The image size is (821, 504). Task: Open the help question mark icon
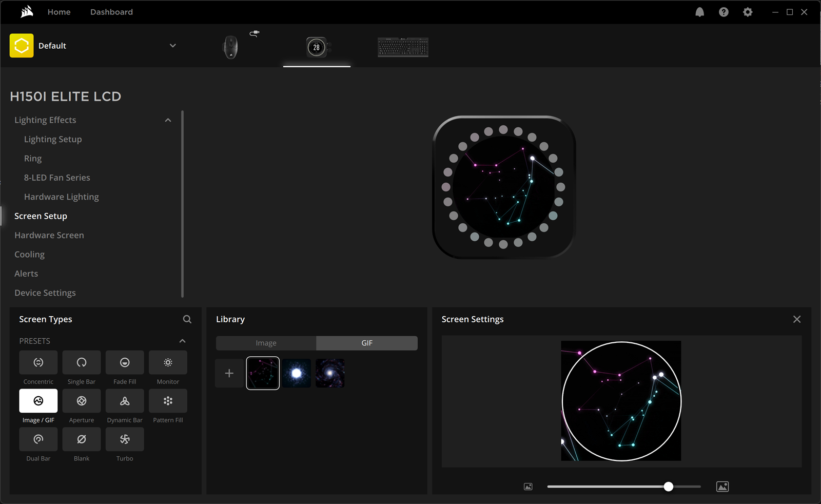pyautogui.click(x=724, y=12)
